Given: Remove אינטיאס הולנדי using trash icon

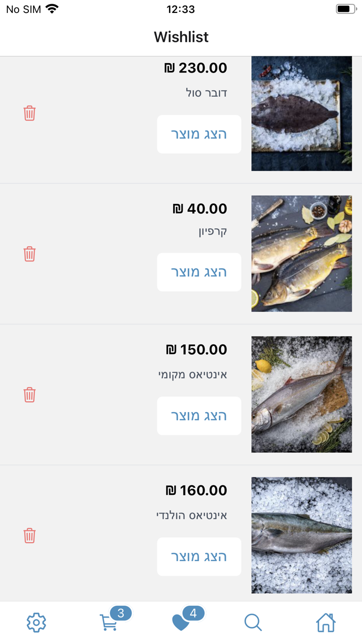Looking at the screenshot, I should (29, 535).
